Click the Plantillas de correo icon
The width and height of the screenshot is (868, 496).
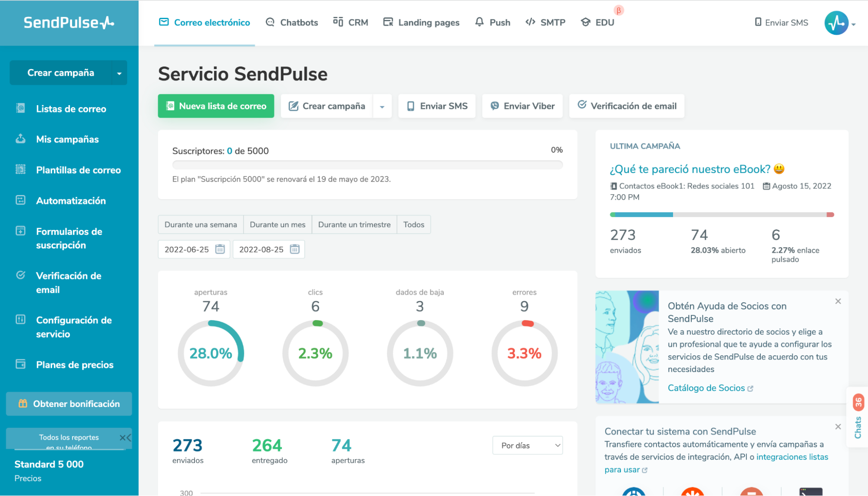pos(20,169)
